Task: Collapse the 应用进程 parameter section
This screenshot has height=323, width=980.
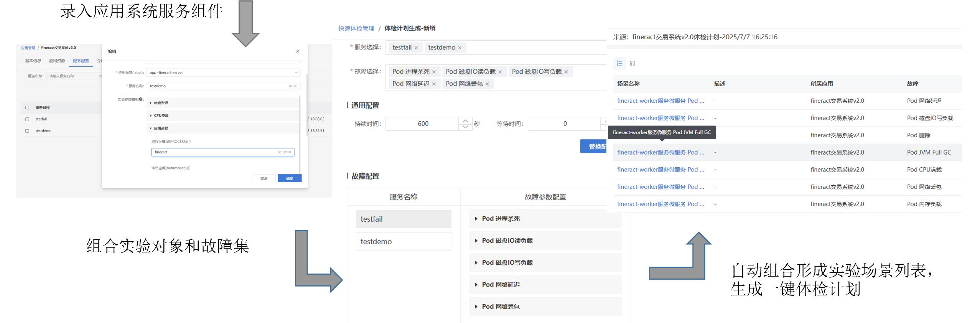Action: pos(223,128)
